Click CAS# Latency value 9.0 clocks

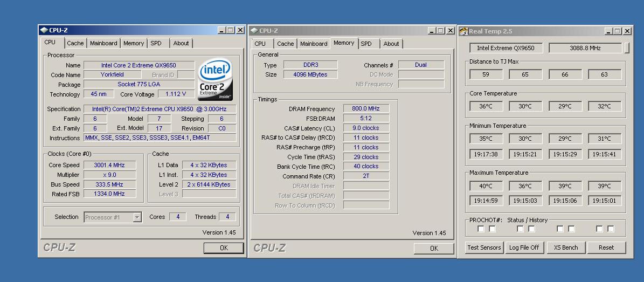click(366, 128)
